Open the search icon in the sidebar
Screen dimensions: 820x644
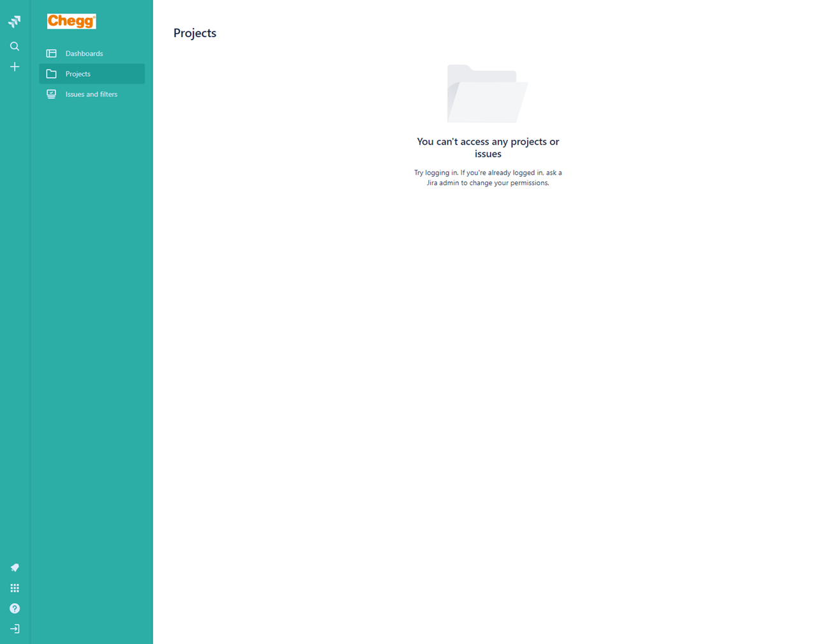pyautogui.click(x=15, y=47)
